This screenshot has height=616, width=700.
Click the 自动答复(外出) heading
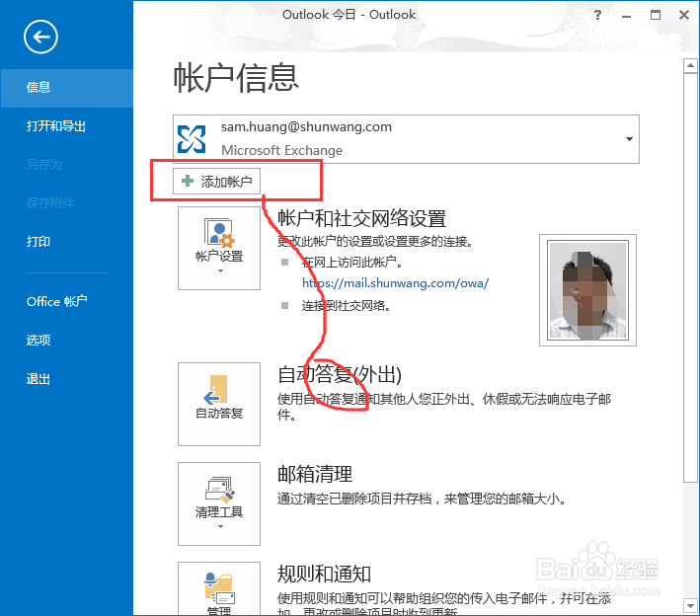pyautogui.click(x=340, y=374)
